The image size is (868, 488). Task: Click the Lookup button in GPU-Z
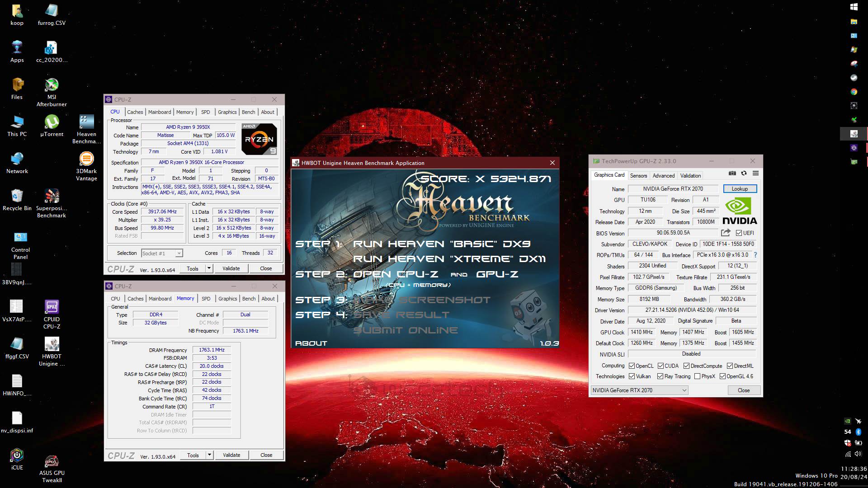tap(740, 189)
